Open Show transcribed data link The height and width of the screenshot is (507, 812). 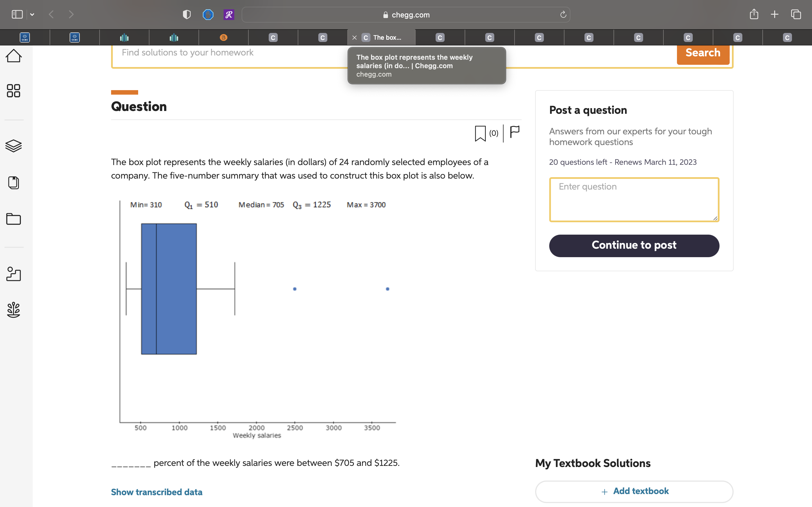(157, 492)
